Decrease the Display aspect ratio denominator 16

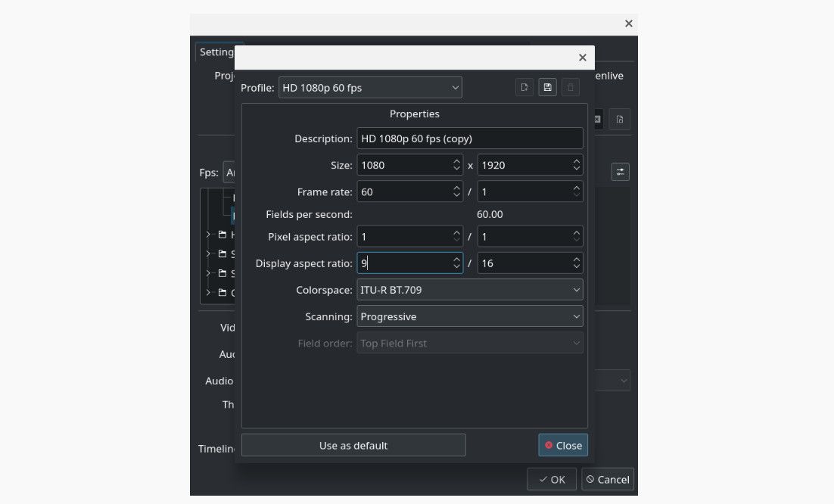click(577, 267)
